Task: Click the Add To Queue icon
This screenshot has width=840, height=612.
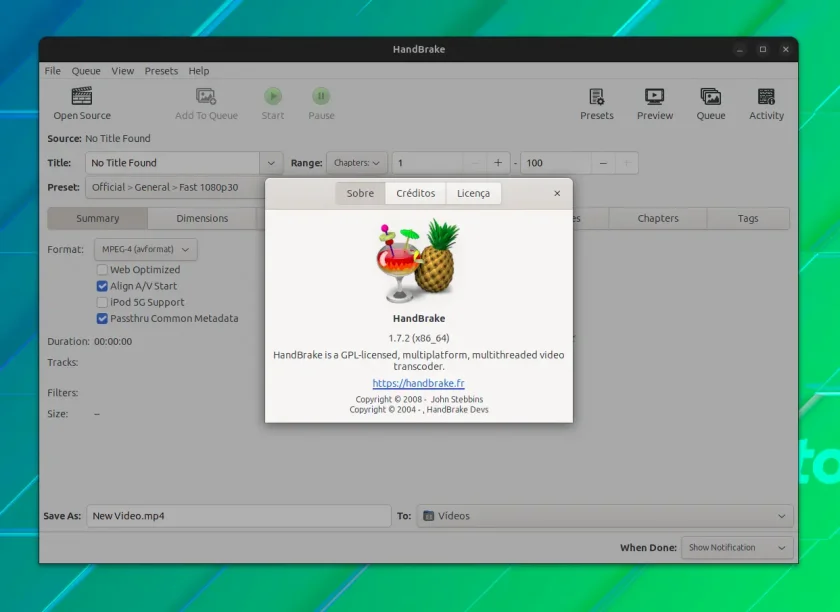Action: click(206, 96)
